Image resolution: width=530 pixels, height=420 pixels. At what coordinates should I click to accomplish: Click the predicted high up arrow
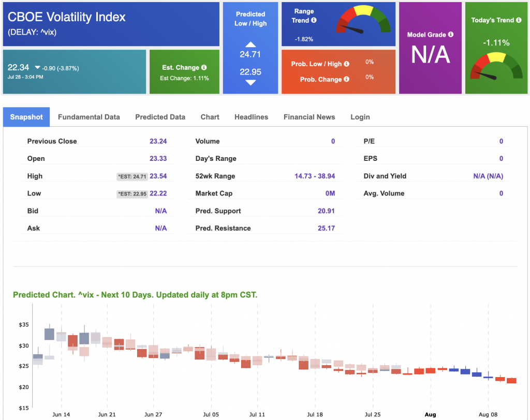click(251, 44)
